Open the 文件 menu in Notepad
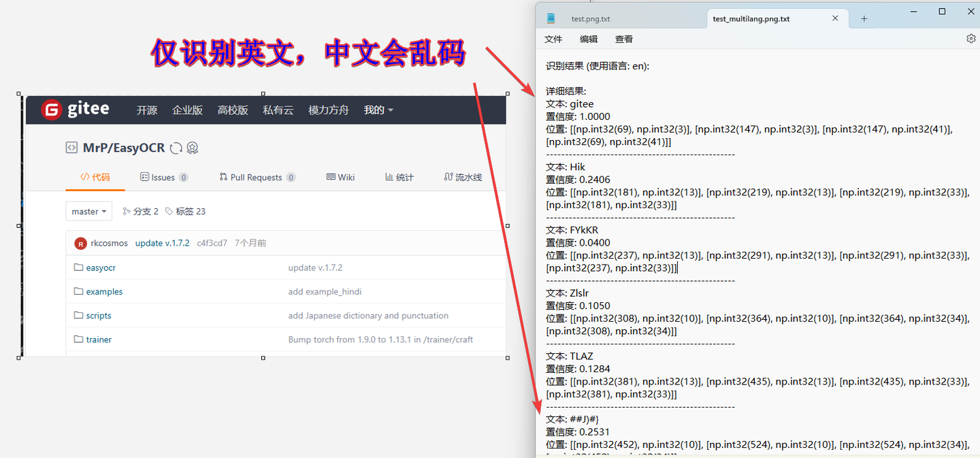Viewport: 980px width, 458px height. tap(553, 39)
